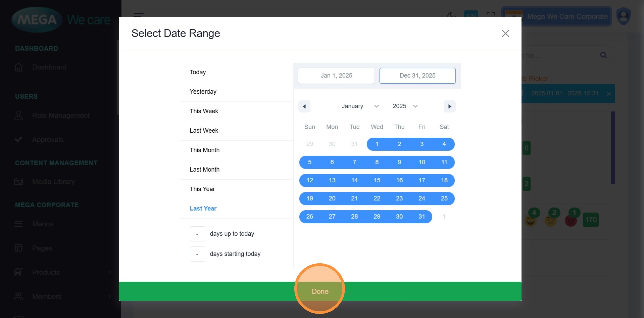Click the days starting today input
The width and height of the screenshot is (644, 318).
tap(197, 254)
